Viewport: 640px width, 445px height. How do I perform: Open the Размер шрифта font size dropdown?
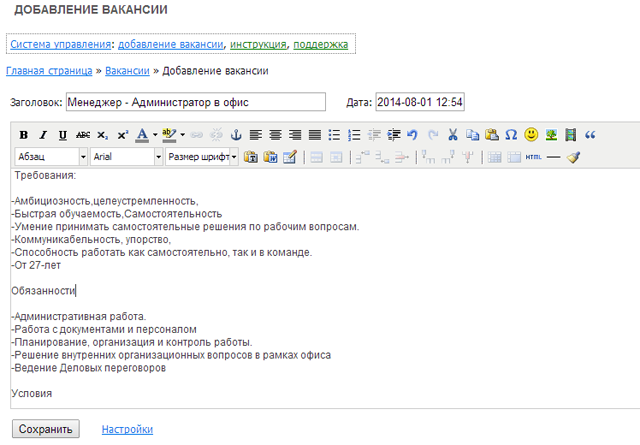(201, 157)
